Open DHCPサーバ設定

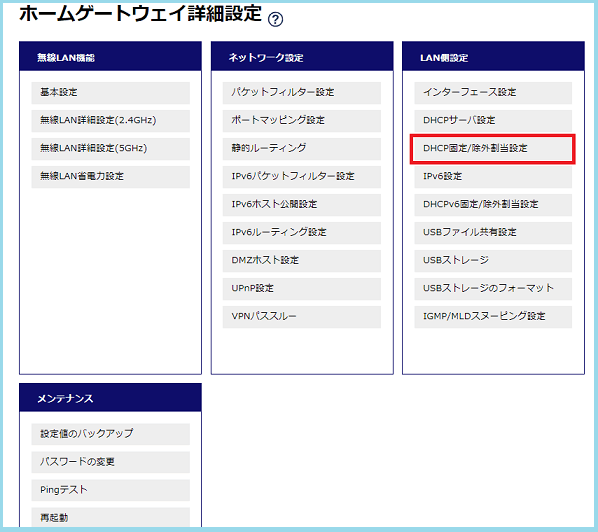click(493, 121)
